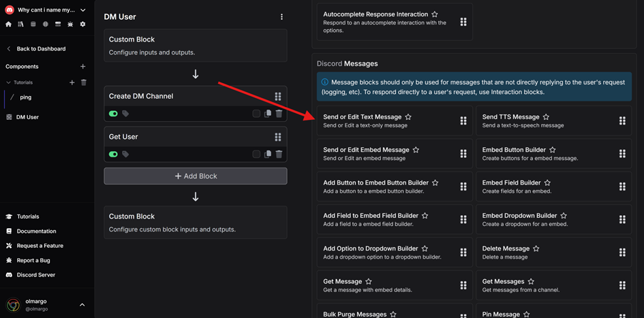Favorite the Send or Edit Text Message block
This screenshot has width=644, height=318.
click(x=408, y=117)
